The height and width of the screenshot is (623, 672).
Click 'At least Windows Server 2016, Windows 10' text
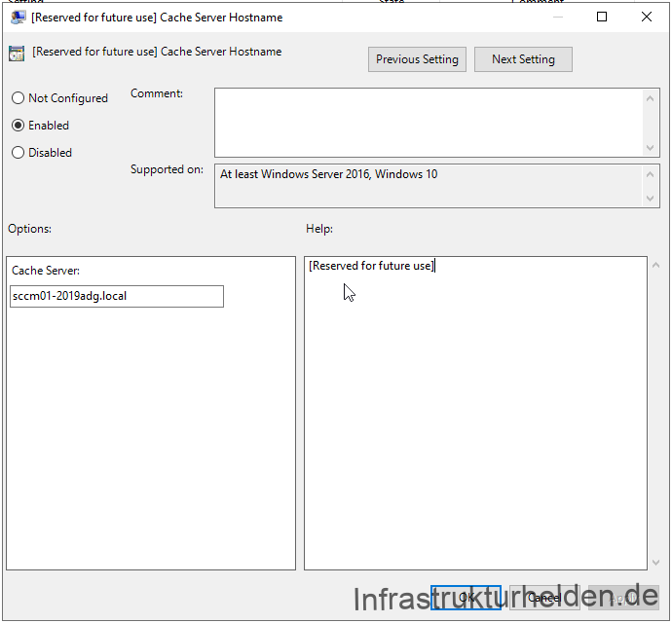point(329,174)
